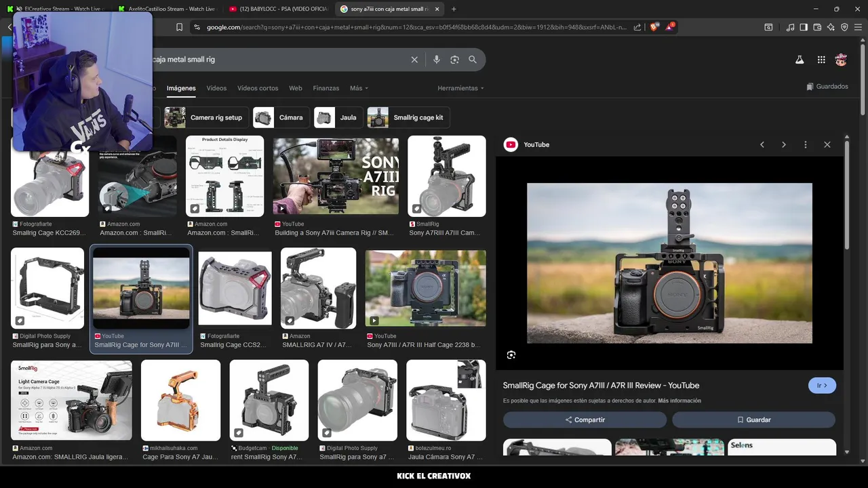868x488 pixels.
Task: Open mikhailsuhaka Cage Para Sony A7 result
Action: (180, 401)
